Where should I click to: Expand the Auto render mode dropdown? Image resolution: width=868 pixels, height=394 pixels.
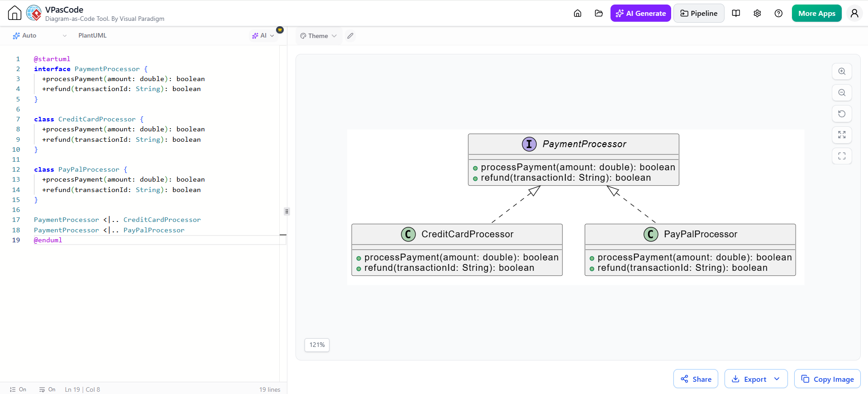click(39, 35)
